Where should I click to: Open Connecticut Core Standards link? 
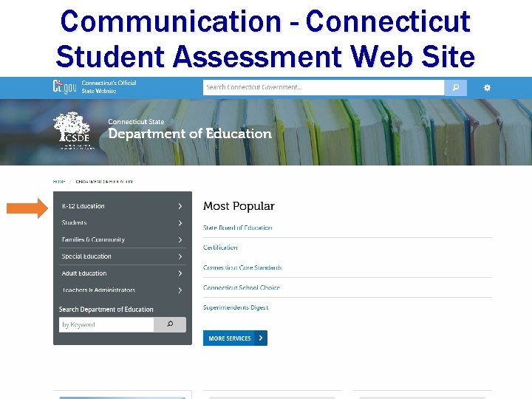(242, 267)
